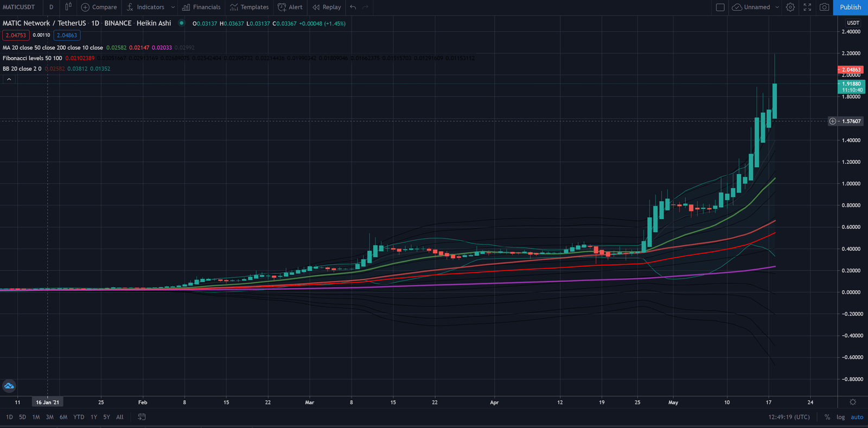Toggle auto scale on price axis
868x428 pixels.
[857, 417]
